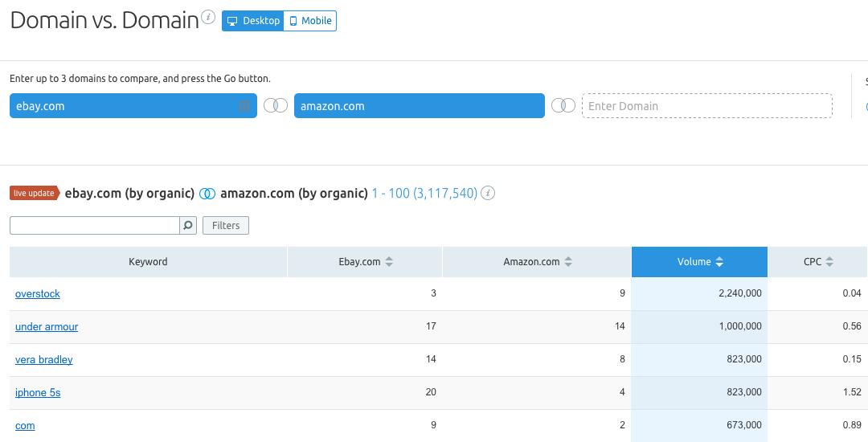The width and height of the screenshot is (868, 442).
Task: Click the blue intersection icon in the results heading
Action: coord(207,194)
